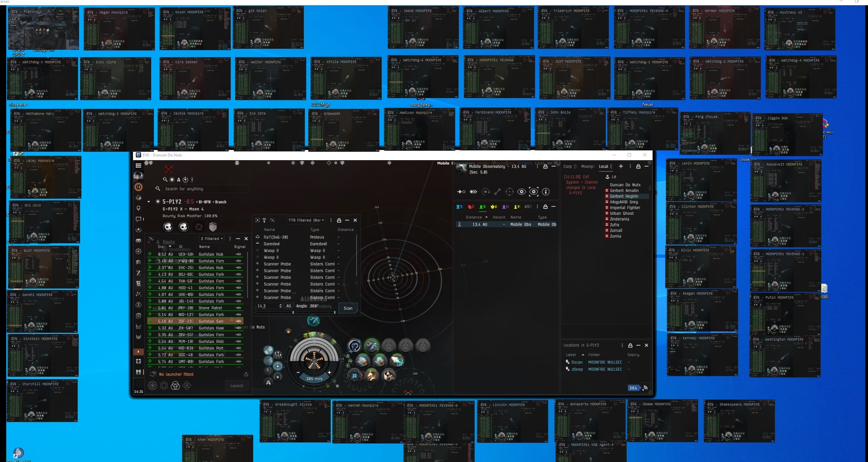
Task: Click the solar system map icon in probe scanner
Action: [151, 239]
